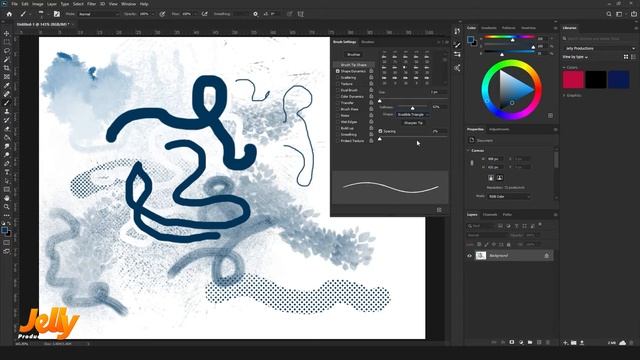This screenshot has width=640, height=360.
Task: Enable the Texture checkbox
Action: (x=338, y=84)
